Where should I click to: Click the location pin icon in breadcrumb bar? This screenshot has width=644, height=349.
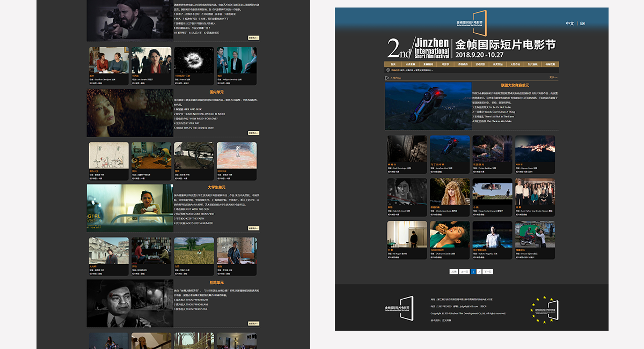[x=387, y=70]
